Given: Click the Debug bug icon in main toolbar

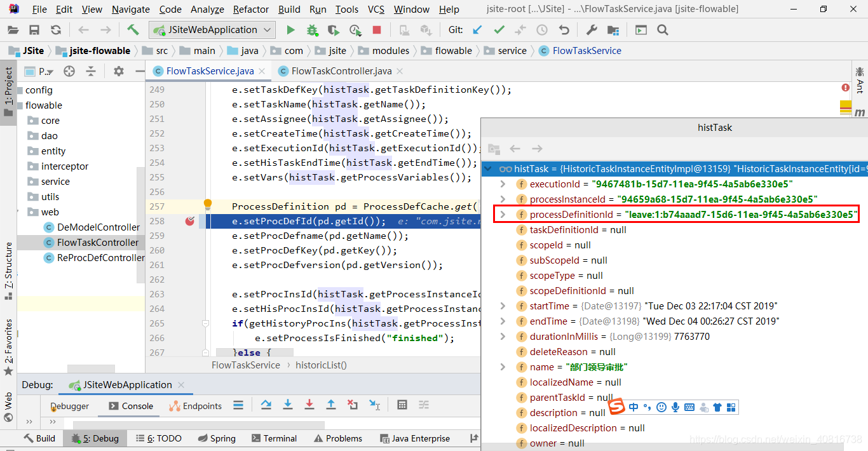Looking at the screenshot, I should click(312, 30).
